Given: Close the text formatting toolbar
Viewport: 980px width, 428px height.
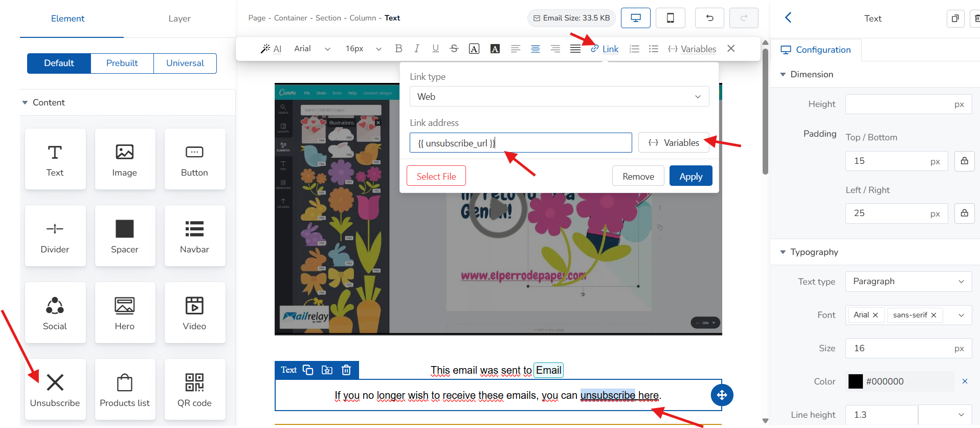Looking at the screenshot, I should (x=731, y=48).
